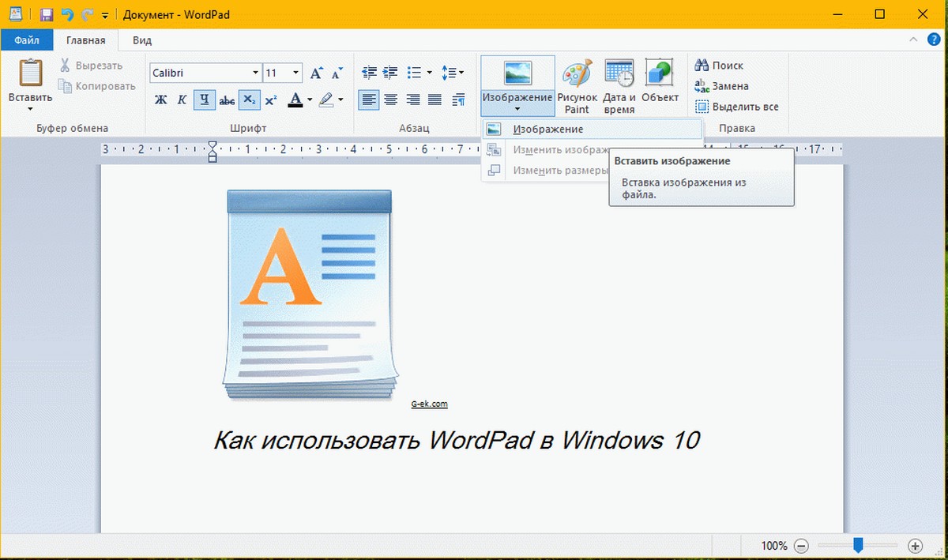
Task: Insert Дата и время
Action: pos(619,85)
